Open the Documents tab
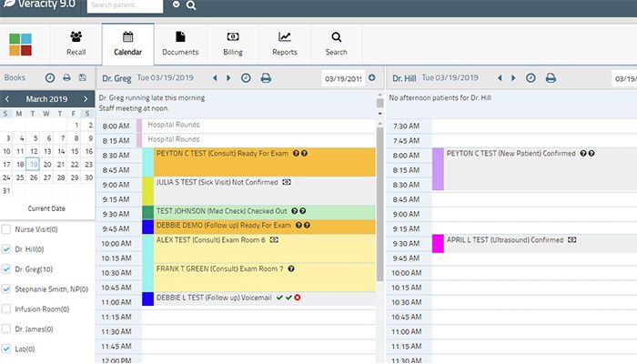Screen dimensions: 637x364 (180, 44)
